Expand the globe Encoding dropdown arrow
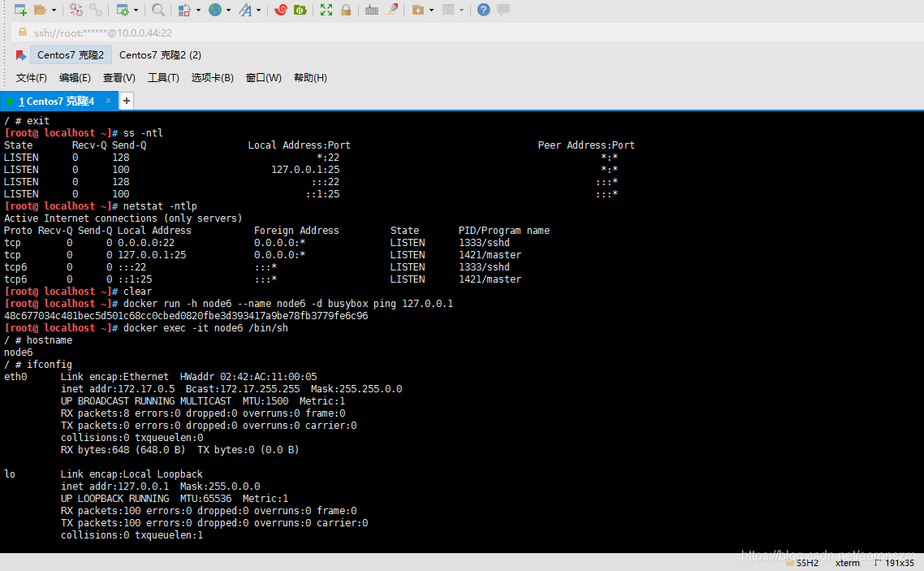 click(x=229, y=10)
